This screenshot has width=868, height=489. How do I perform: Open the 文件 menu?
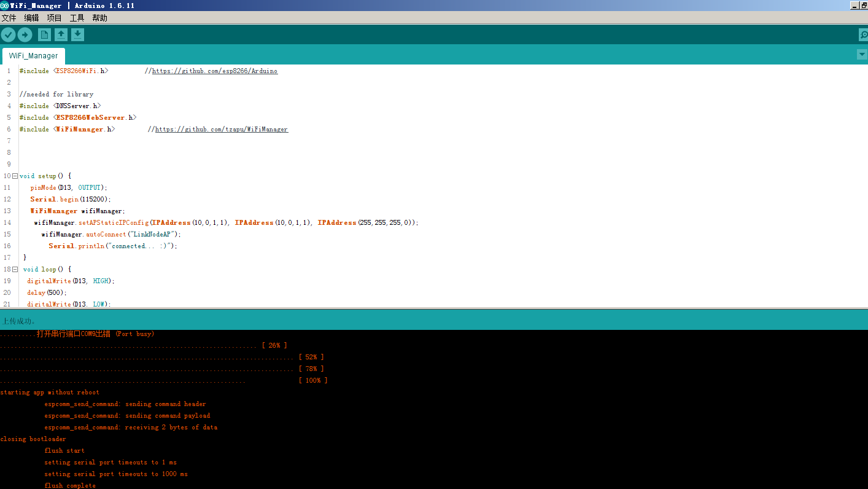(9, 18)
